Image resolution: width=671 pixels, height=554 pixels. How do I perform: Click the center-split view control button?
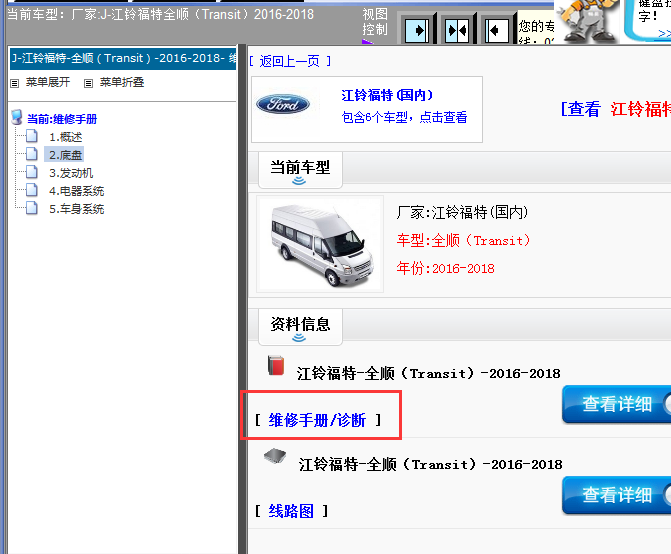click(457, 30)
